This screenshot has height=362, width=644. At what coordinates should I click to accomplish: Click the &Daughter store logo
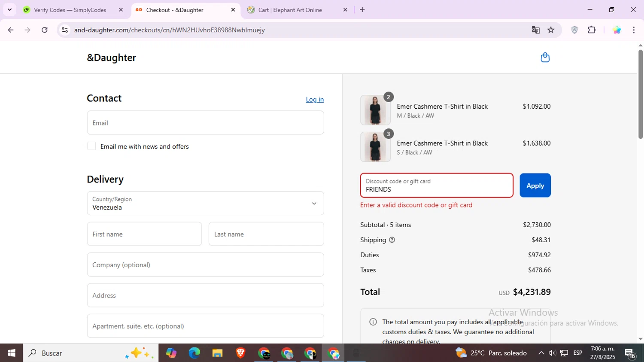[x=111, y=58]
